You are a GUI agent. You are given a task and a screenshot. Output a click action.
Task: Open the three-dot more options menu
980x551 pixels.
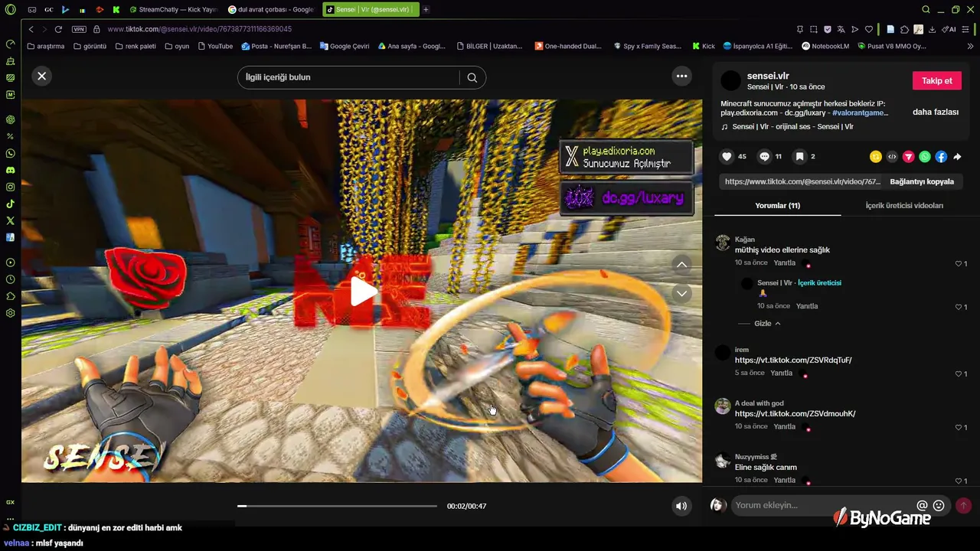point(681,76)
